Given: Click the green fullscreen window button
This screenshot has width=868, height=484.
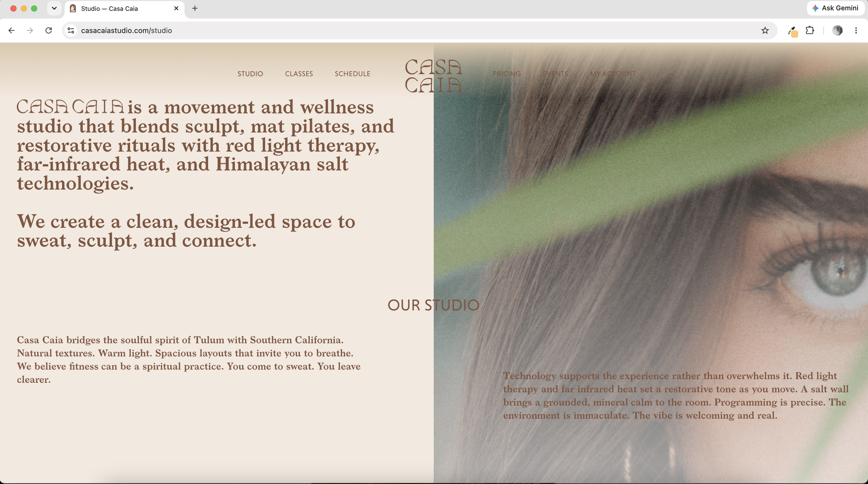Looking at the screenshot, I should pos(34,8).
